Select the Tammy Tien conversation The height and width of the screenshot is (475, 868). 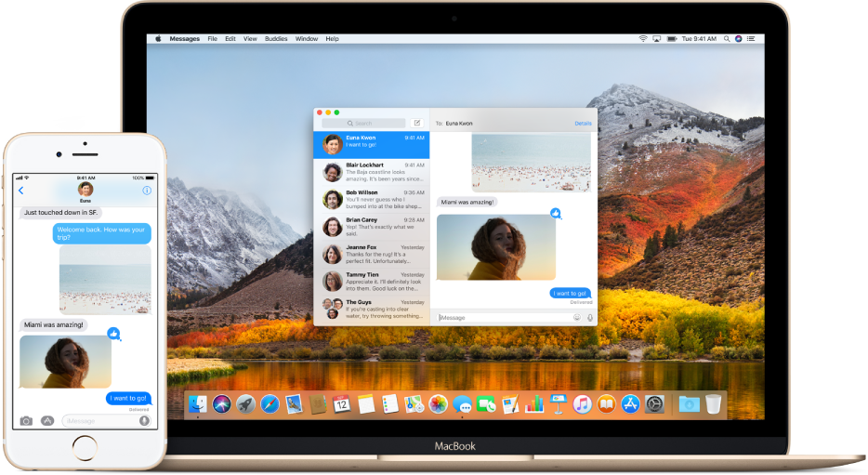click(372, 282)
